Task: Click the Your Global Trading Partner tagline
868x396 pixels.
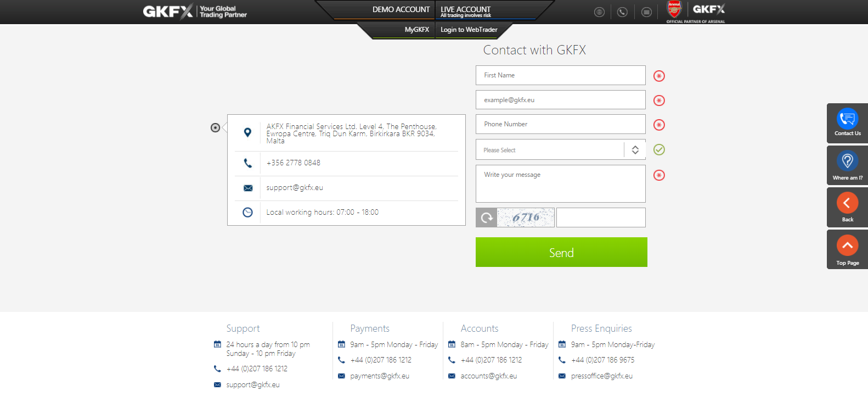Action: point(223,12)
